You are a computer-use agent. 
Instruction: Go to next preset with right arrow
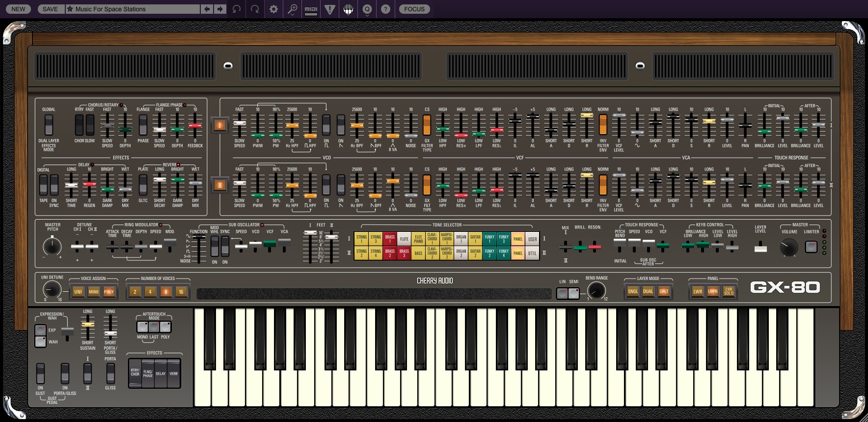point(220,9)
